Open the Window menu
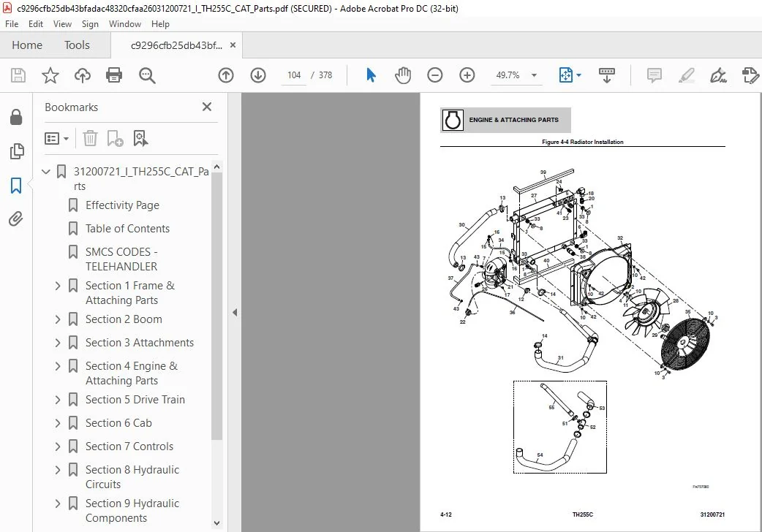 (x=125, y=24)
